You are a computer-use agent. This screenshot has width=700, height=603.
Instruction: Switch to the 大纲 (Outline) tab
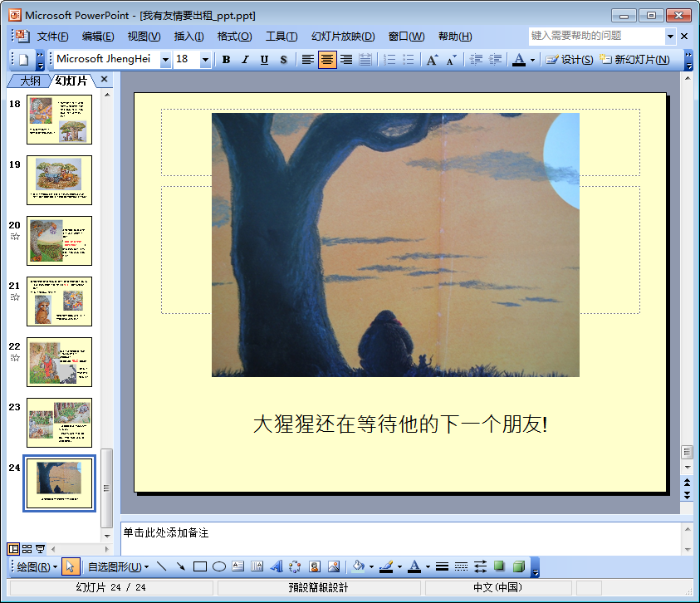pyautogui.click(x=30, y=81)
